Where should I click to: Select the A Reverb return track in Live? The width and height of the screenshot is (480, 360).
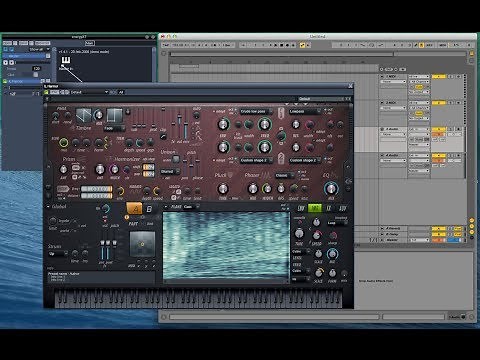(393, 229)
